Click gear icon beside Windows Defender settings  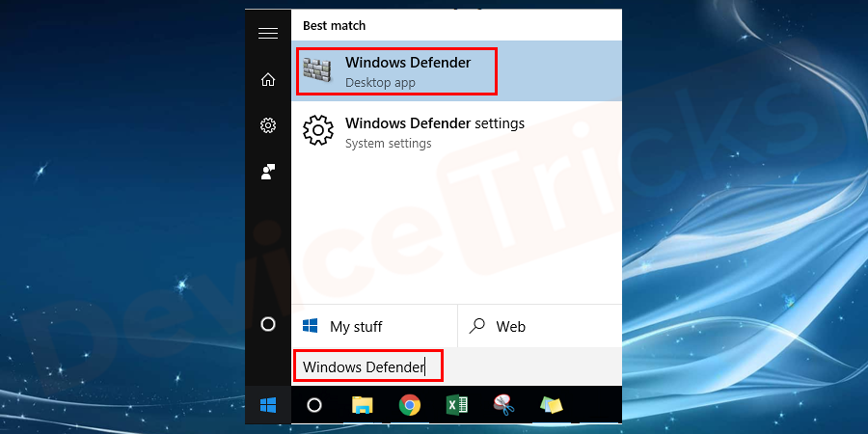click(x=318, y=131)
